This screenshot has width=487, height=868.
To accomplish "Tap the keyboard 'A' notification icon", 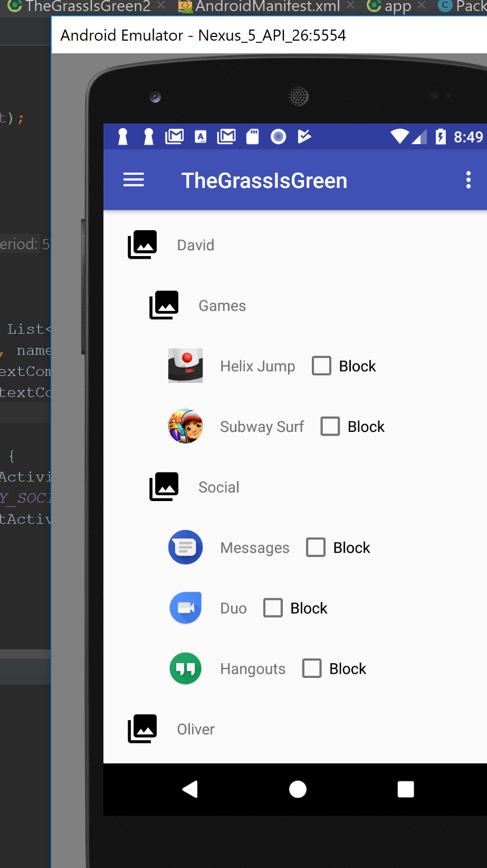I will point(200,137).
